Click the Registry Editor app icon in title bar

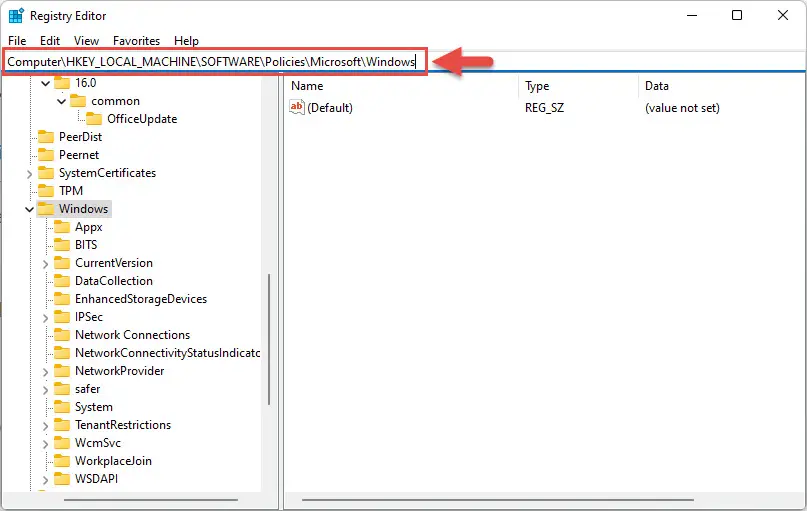pos(16,16)
